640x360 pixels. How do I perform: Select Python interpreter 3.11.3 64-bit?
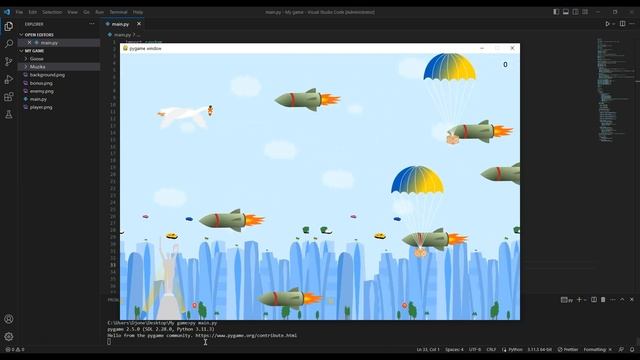click(x=540, y=349)
